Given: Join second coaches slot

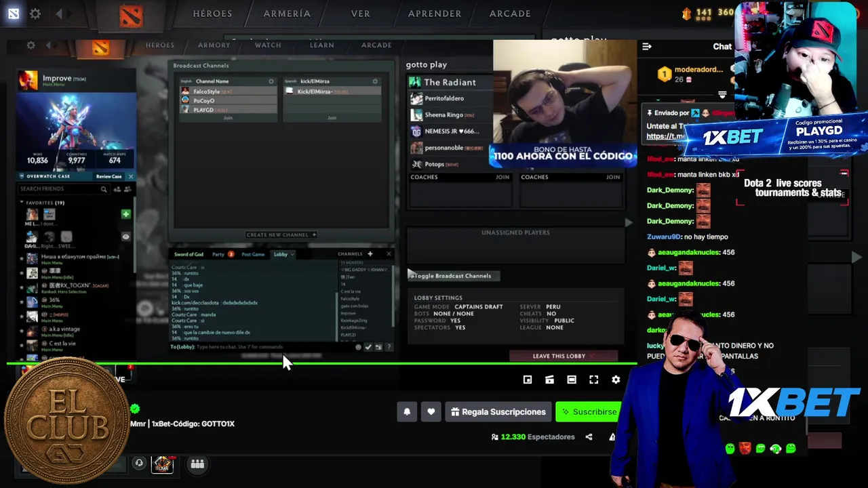Looking at the screenshot, I should click(613, 177).
